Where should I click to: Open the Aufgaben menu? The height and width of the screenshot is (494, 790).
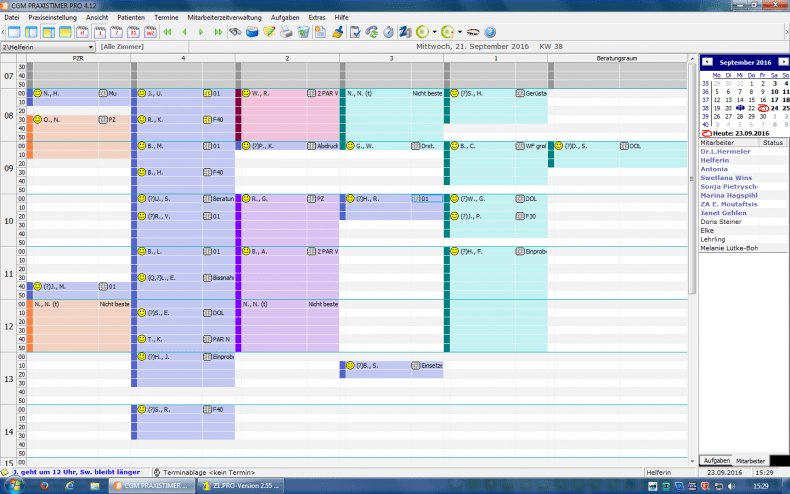[x=285, y=17]
